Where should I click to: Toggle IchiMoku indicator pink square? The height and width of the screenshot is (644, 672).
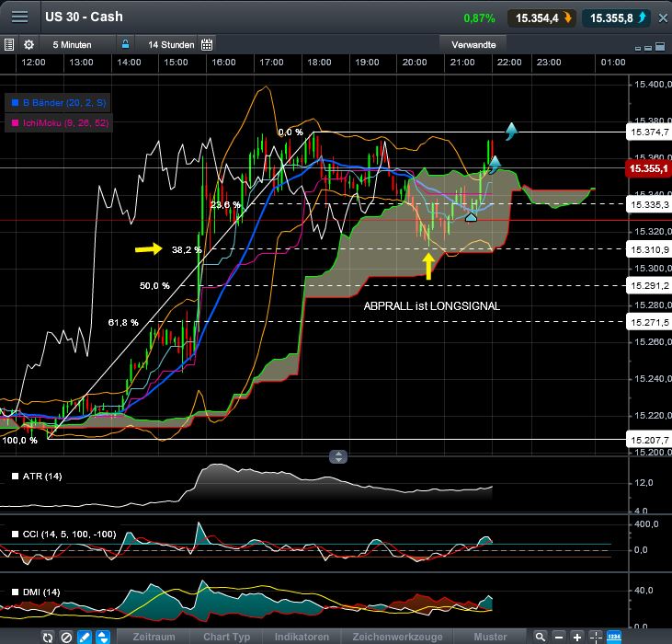pyautogui.click(x=15, y=123)
